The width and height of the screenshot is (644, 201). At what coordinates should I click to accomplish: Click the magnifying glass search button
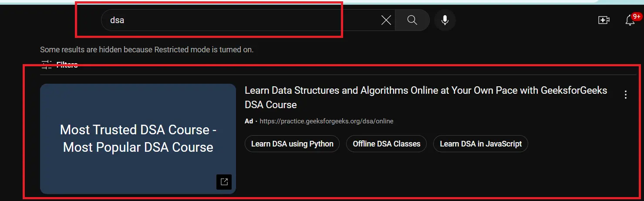(412, 20)
